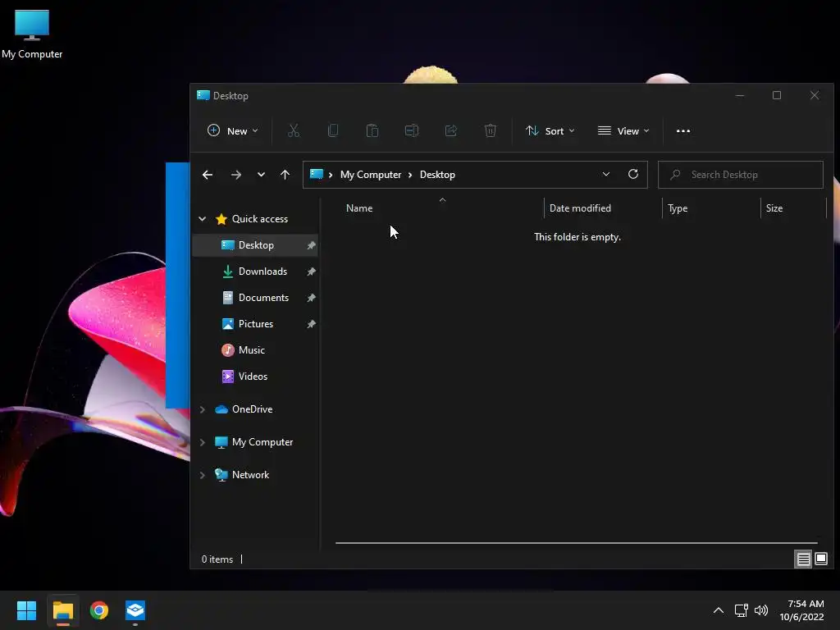Expand address bar history dropdown
Screen dimensions: 840x630
coord(606,174)
